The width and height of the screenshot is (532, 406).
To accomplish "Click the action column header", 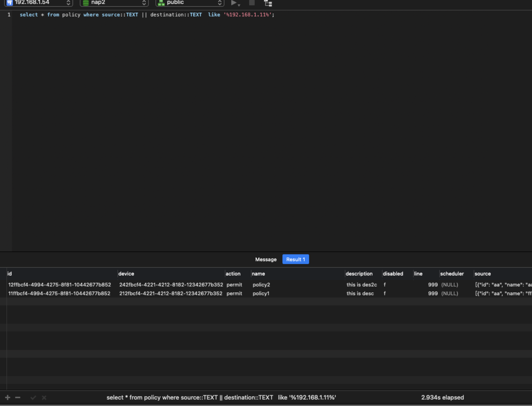I will click(x=238, y=274).
